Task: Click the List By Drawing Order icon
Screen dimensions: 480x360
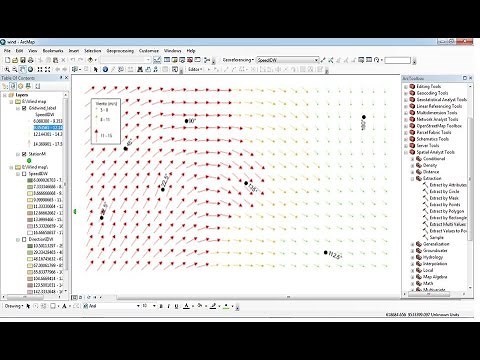Action: 5,86
